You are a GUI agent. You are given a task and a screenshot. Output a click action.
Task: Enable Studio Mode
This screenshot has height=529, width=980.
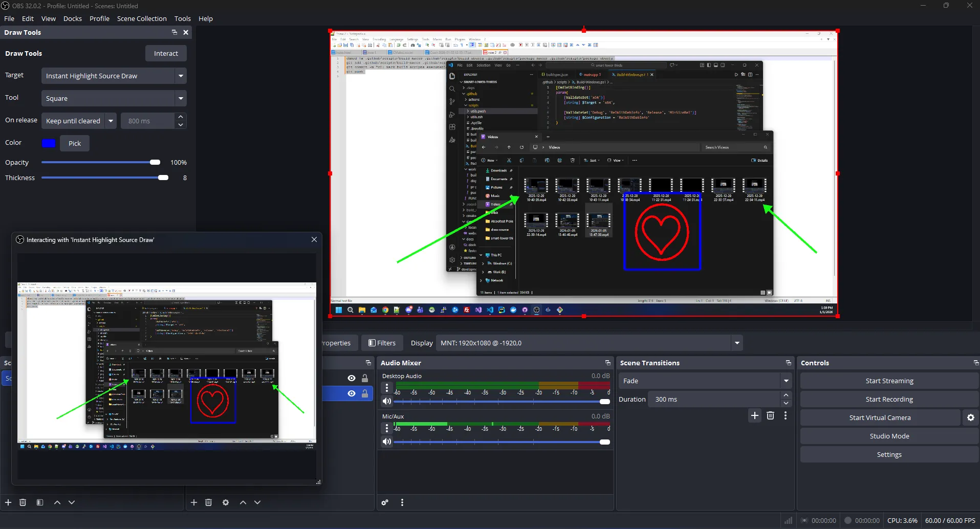click(889, 436)
